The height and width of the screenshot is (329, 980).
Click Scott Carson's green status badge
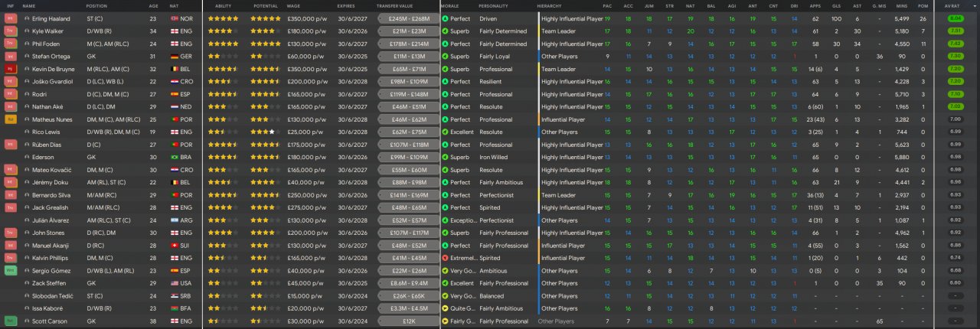(x=11, y=321)
